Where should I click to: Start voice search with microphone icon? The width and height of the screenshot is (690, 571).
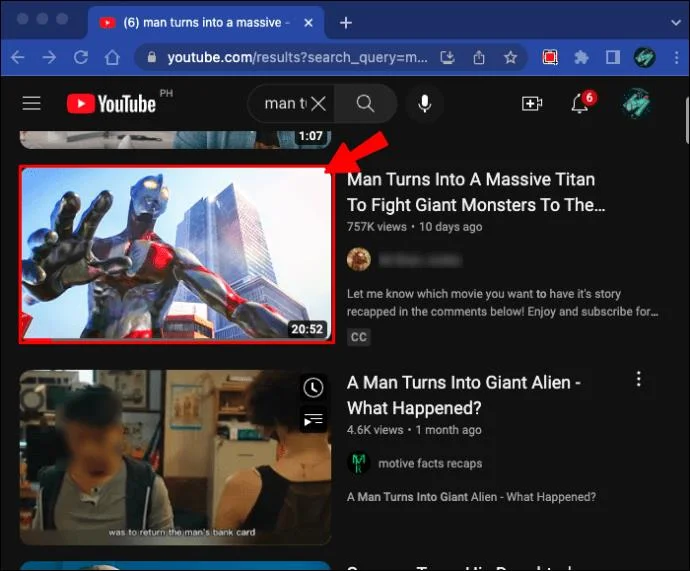click(x=425, y=104)
